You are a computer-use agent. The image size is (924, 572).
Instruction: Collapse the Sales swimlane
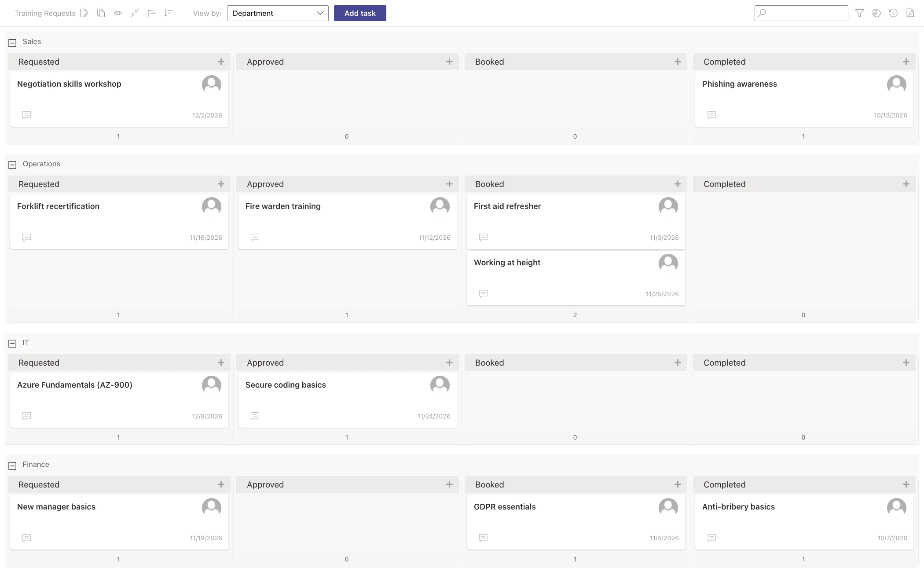pyautogui.click(x=12, y=43)
